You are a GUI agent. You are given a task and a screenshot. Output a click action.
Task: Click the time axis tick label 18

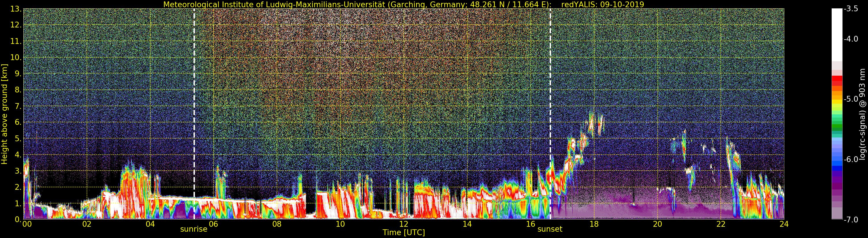[594, 224]
